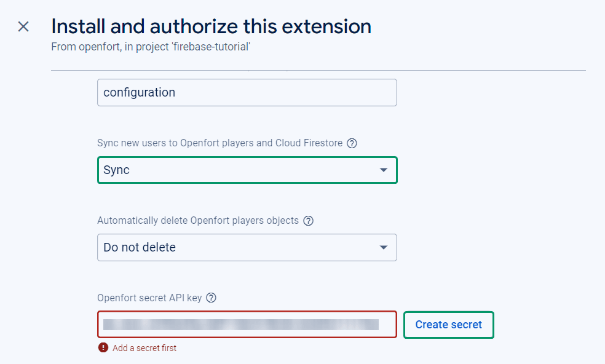
Task: Click the X to dismiss the install dialog
Action: pyautogui.click(x=23, y=26)
